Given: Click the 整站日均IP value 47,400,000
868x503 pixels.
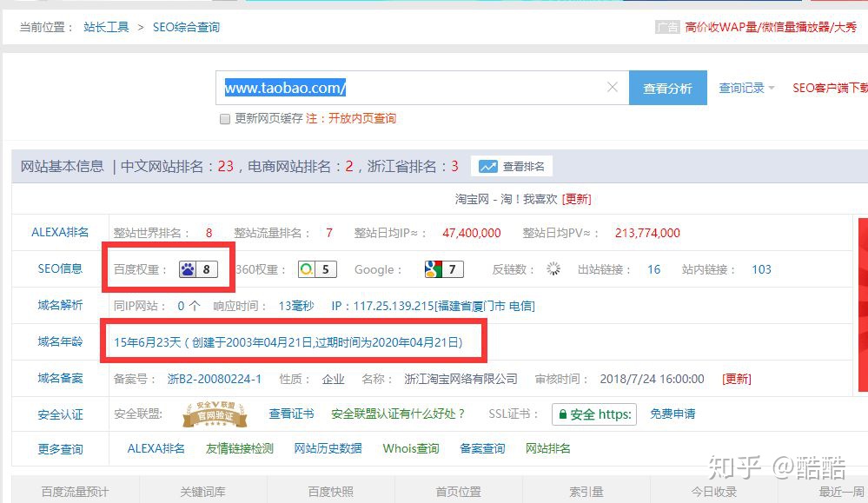Looking at the screenshot, I should (x=472, y=233).
